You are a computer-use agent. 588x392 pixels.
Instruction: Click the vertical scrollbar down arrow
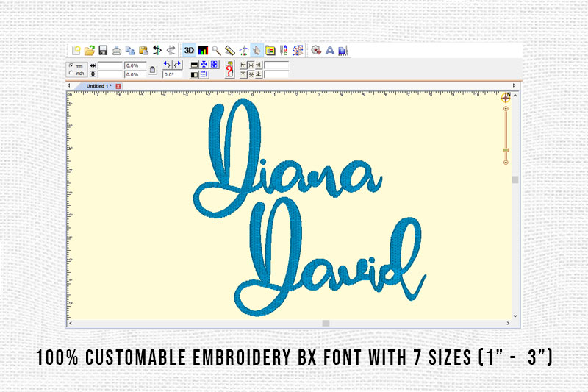click(x=515, y=316)
